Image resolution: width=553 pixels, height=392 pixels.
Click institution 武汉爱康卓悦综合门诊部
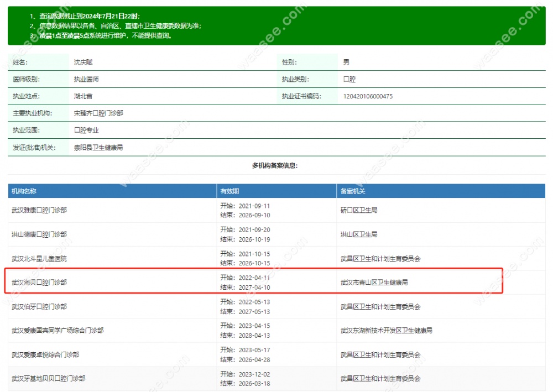45,354
